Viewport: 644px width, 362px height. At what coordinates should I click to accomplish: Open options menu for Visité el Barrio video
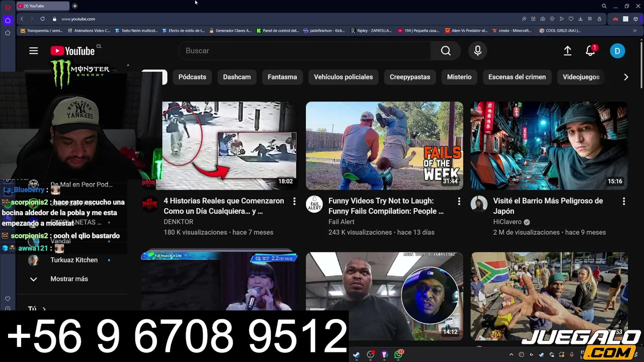(x=624, y=201)
